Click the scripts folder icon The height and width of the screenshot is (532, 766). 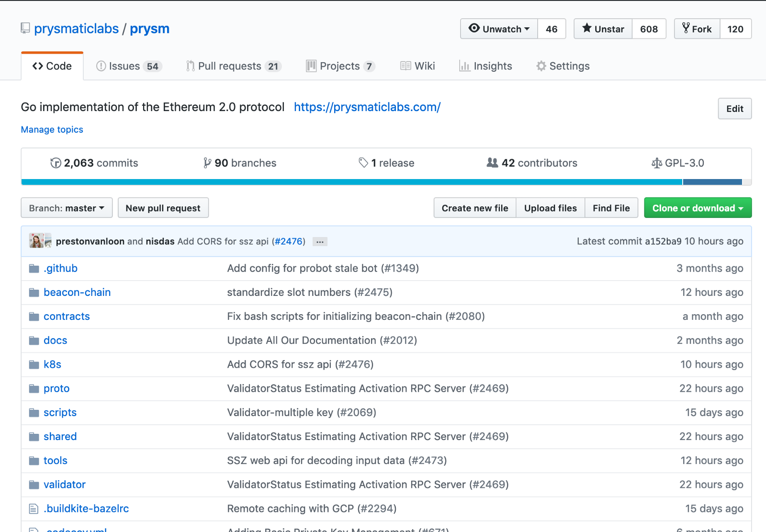(34, 413)
